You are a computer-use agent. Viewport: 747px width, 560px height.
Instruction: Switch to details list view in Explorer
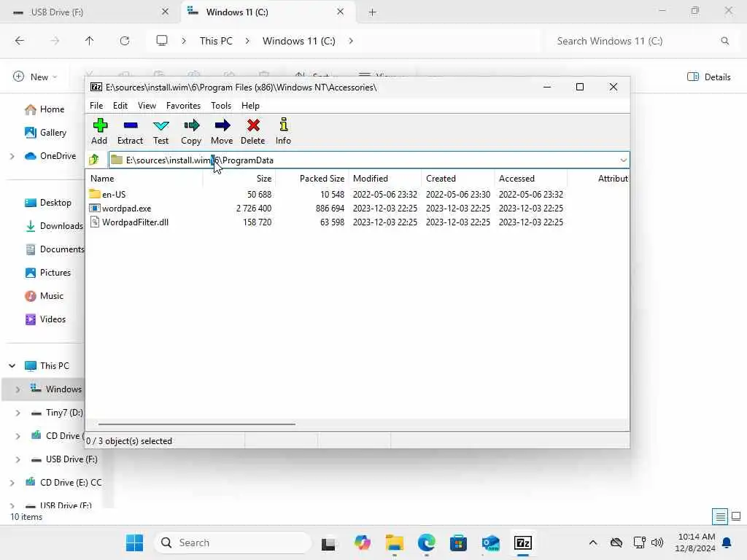click(x=720, y=516)
